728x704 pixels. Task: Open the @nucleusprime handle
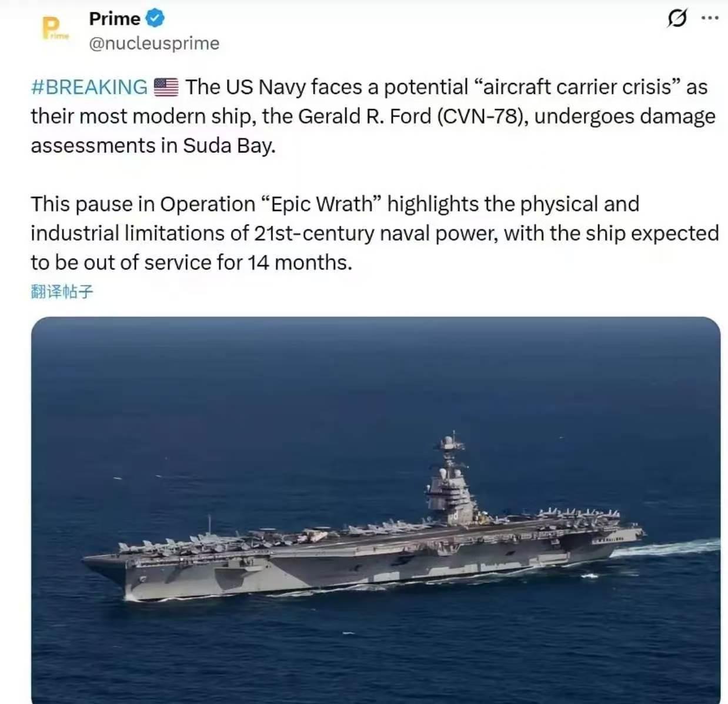pos(154,42)
